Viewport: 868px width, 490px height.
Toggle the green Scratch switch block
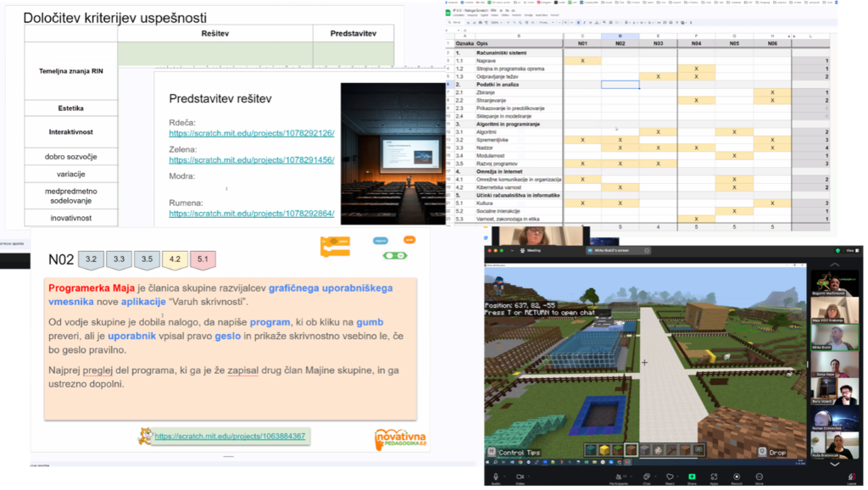click(x=395, y=255)
